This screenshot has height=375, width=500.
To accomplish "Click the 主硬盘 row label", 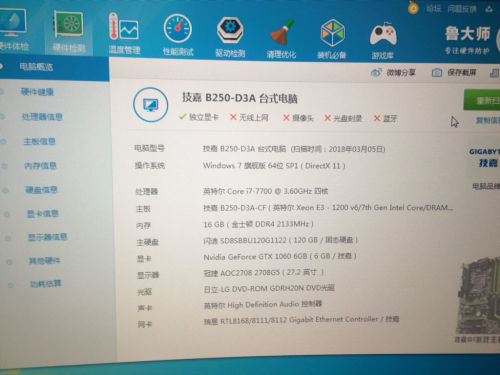I will pyautogui.click(x=147, y=242).
